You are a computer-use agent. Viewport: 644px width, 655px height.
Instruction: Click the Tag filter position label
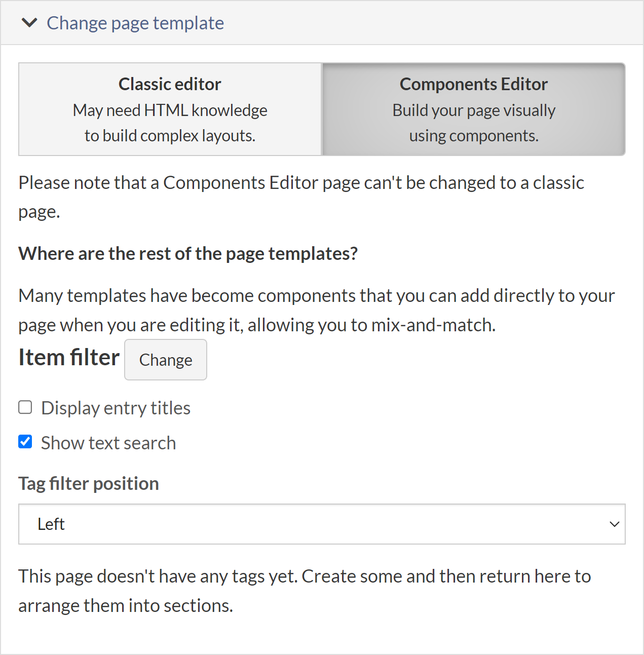(x=88, y=483)
